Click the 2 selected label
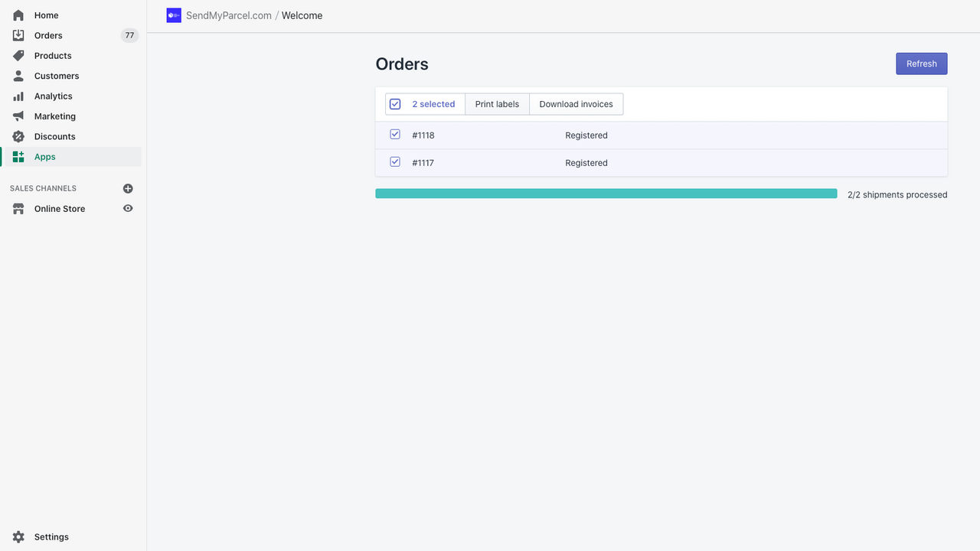 [433, 104]
